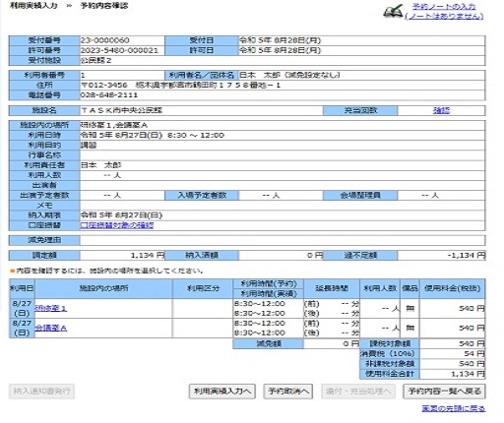Image resolution: width=504 pixels, height=423 pixels.
Task: Click the 利用実績入力へ button
Action: pyautogui.click(x=222, y=392)
